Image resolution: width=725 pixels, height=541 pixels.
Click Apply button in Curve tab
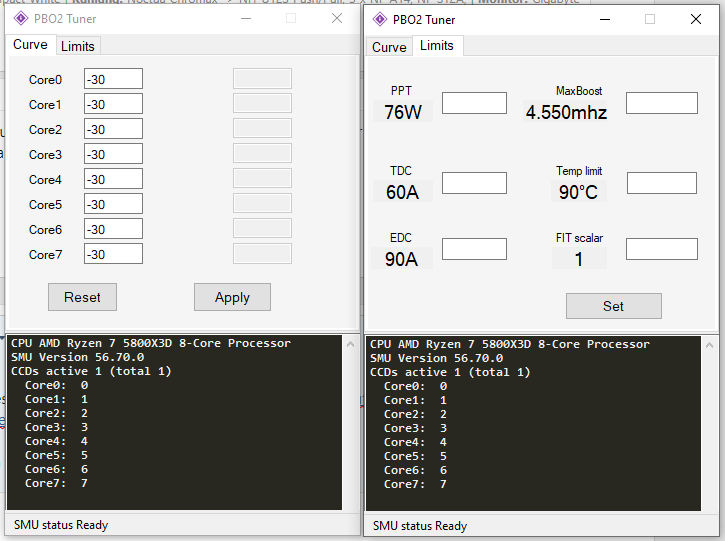pyautogui.click(x=232, y=297)
